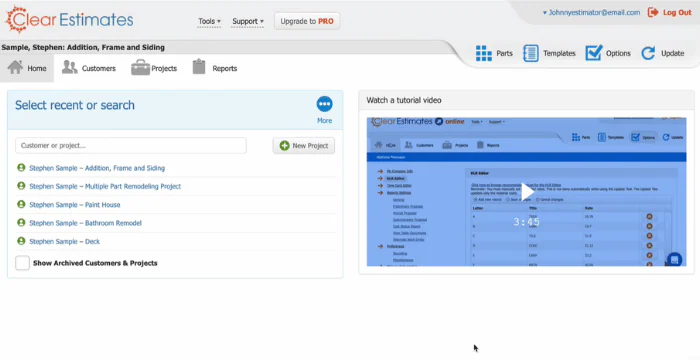Image resolution: width=700 pixels, height=360 pixels.
Task: Enable Show Archived Customers & Projects checkbox
Action: click(x=22, y=263)
